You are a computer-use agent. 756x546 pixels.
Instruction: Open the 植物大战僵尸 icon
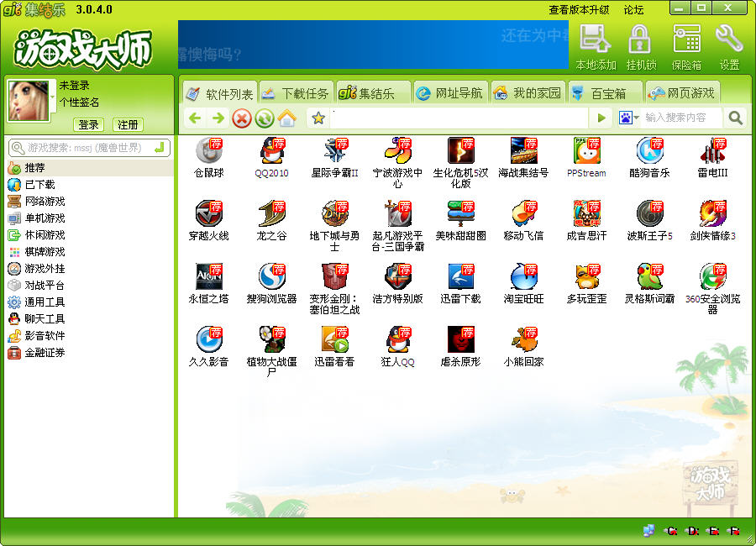pyautogui.click(x=272, y=339)
